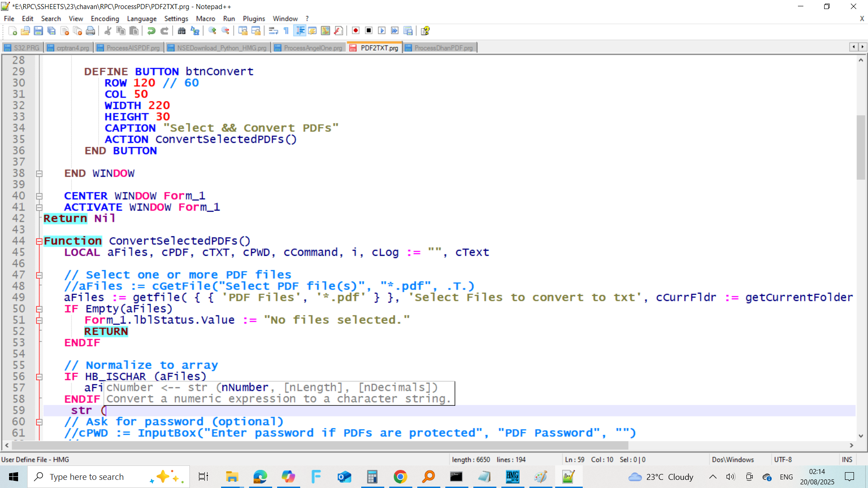Cut the selection with scissors icon
This screenshot has height=488, width=868.
tap(108, 31)
